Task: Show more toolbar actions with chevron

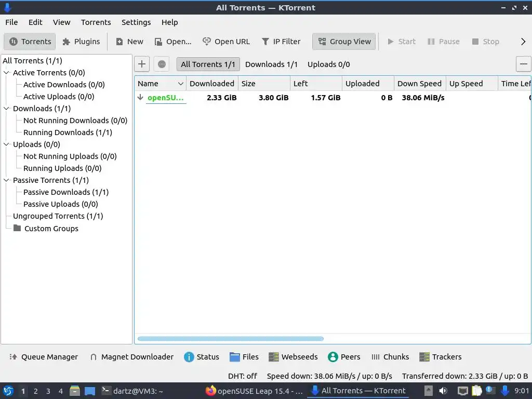Action: pyautogui.click(x=523, y=42)
